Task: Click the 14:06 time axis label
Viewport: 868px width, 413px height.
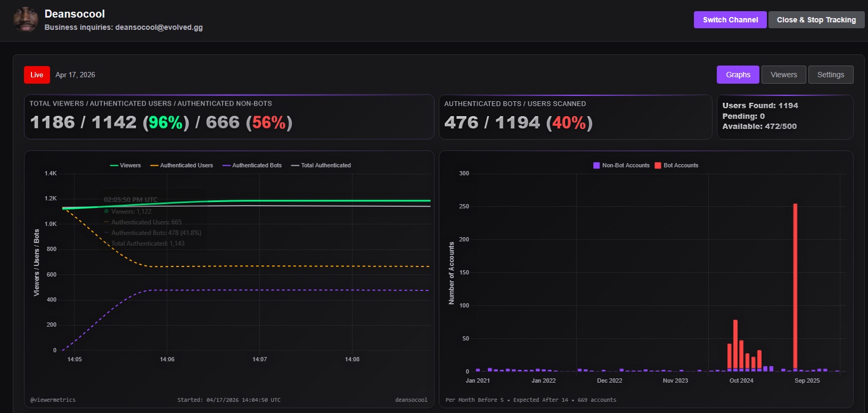Action: pos(167,359)
